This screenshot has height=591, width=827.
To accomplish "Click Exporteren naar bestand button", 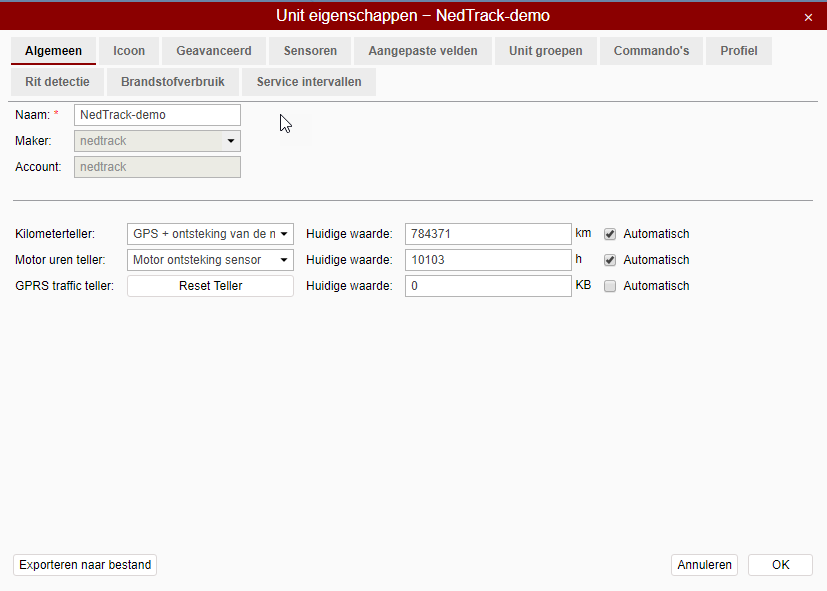I will [x=85, y=565].
